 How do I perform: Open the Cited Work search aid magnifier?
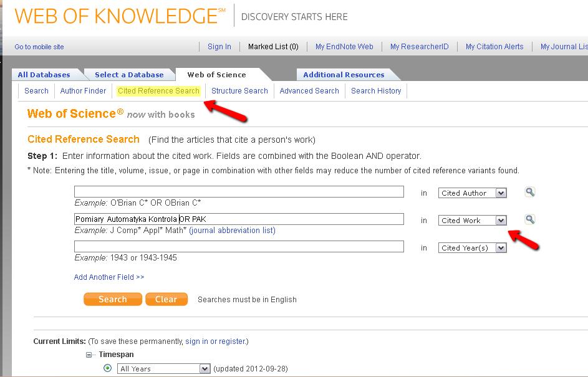(x=529, y=219)
